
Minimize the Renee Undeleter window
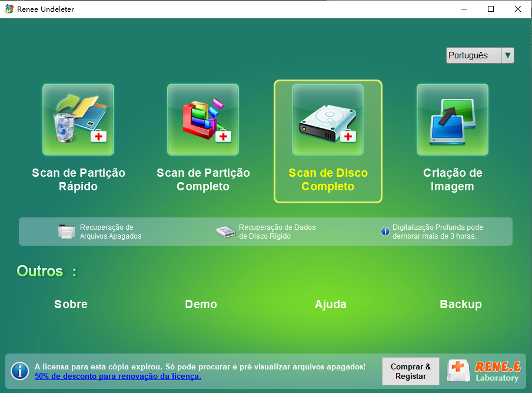[464, 9]
